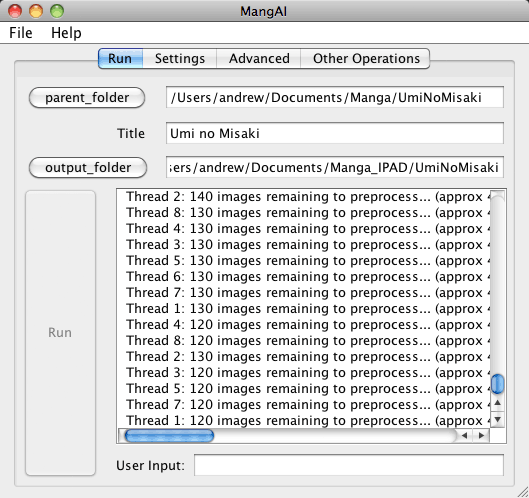Screen dimensions: 529x498
Task: Click the red close window button
Action: tap(15, 11)
